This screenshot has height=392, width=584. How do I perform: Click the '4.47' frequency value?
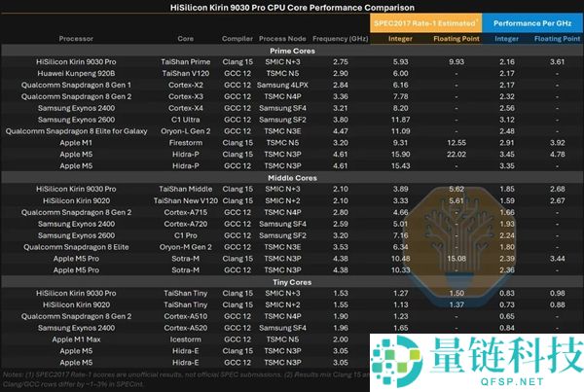point(341,131)
